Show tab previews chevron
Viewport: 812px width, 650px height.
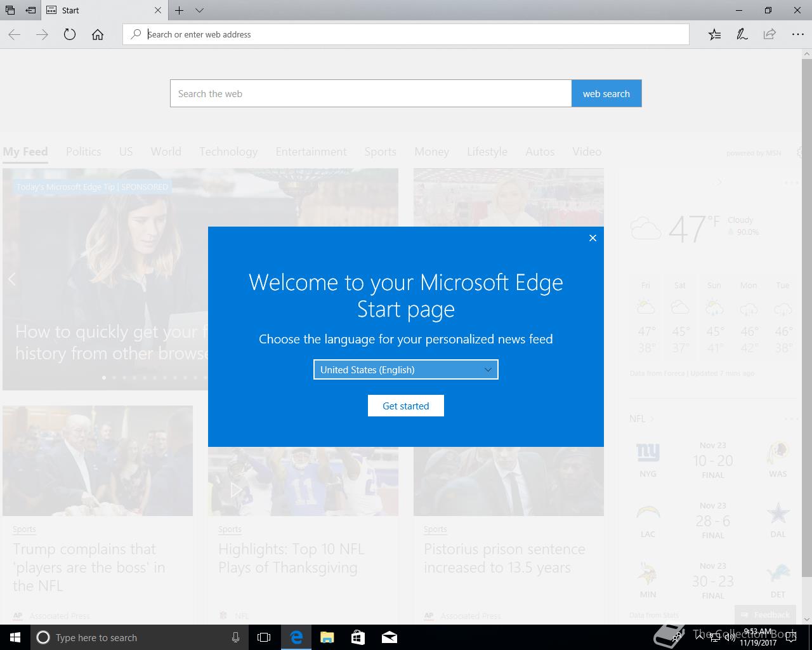pyautogui.click(x=199, y=10)
